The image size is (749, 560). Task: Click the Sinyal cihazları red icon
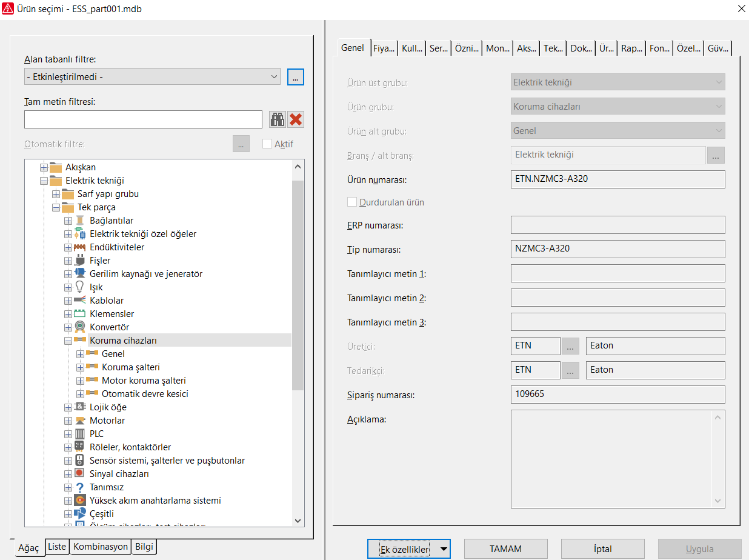pos(80,474)
